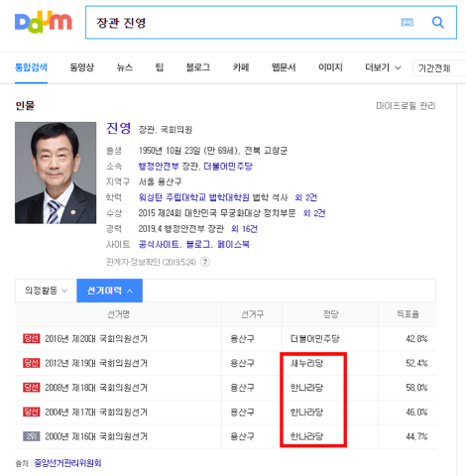Open the 공식사이트 link
Screen dimensions: 466x476
click(x=159, y=245)
